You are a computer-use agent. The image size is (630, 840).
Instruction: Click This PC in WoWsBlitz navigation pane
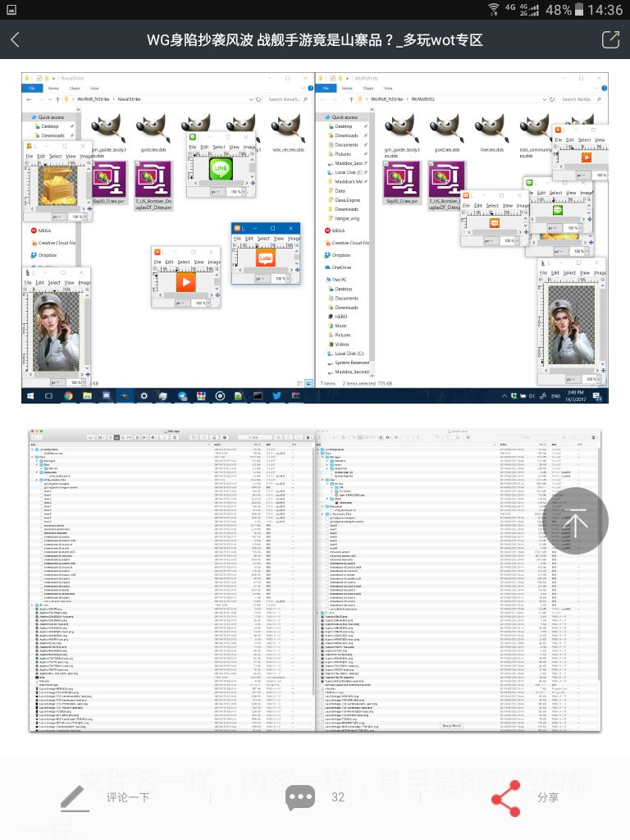point(336,280)
